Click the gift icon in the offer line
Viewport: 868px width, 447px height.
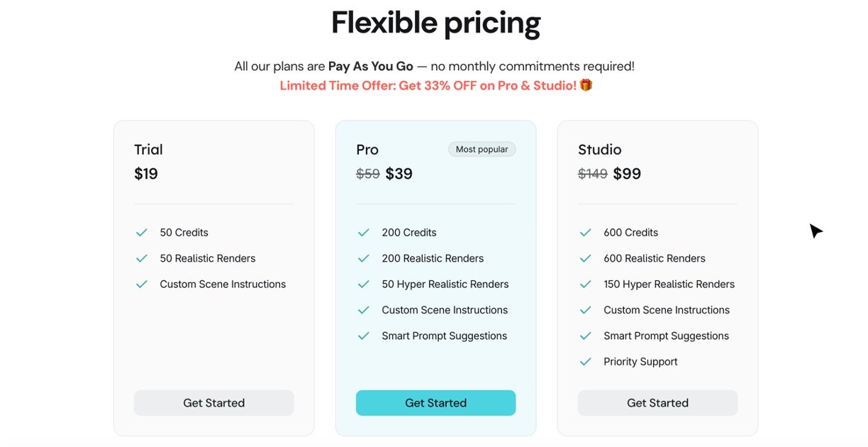tap(586, 85)
